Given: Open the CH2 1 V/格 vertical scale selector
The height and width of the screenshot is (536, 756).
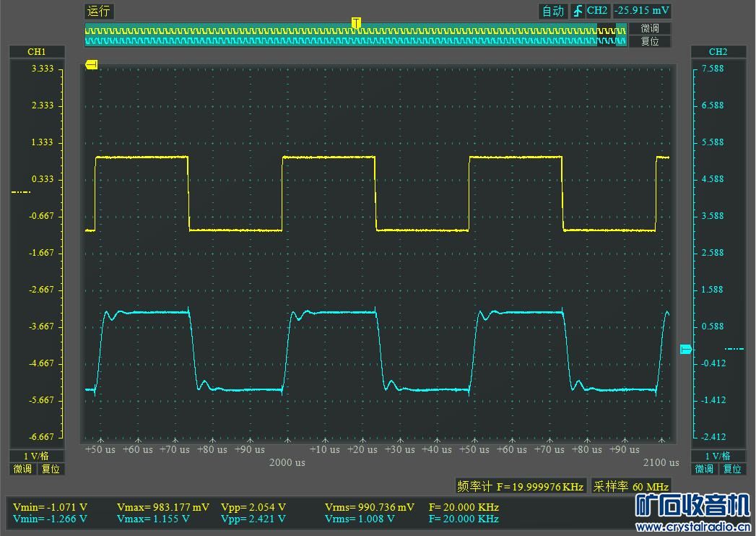Looking at the screenshot, I should tap(718, 456).
